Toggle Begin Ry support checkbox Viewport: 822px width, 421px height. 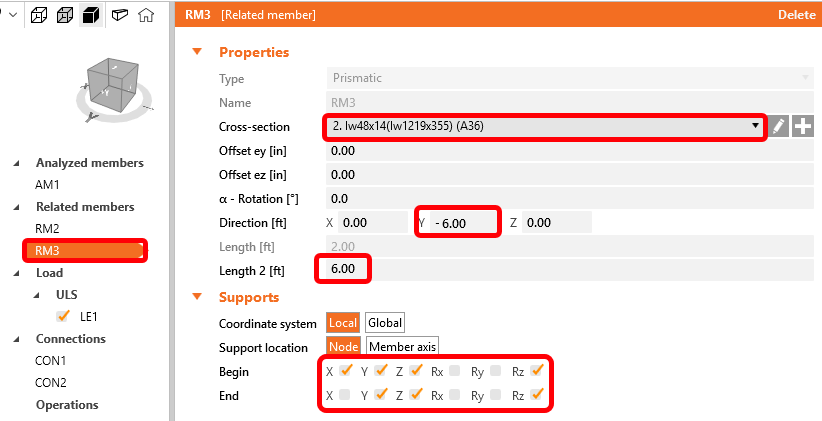(x=495, y=371)
